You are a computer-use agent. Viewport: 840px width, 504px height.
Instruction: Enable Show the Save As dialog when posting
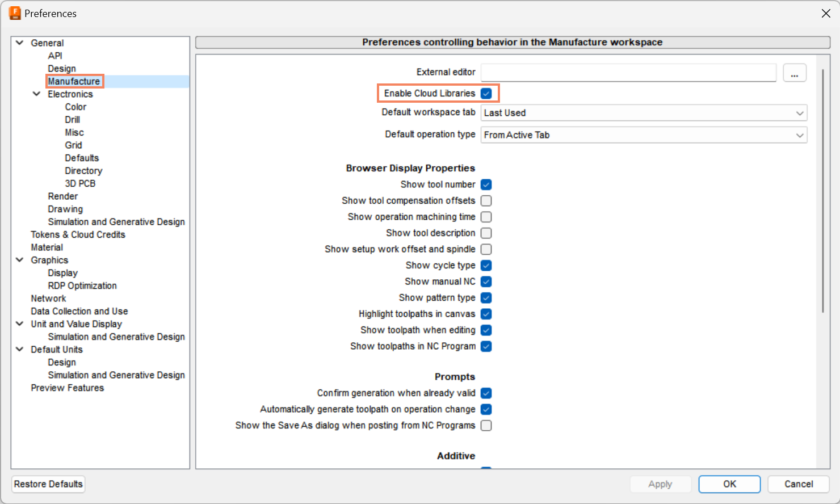point(486,425)
